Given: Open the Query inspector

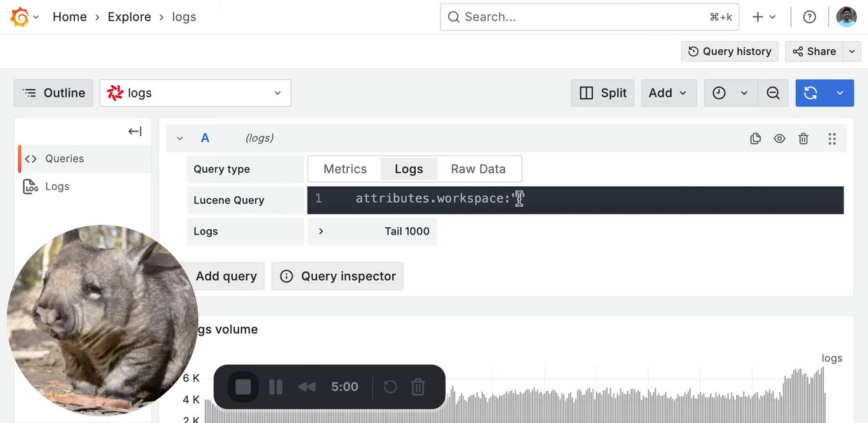Looking at the screenshot, I should click(x=338, y=276).
